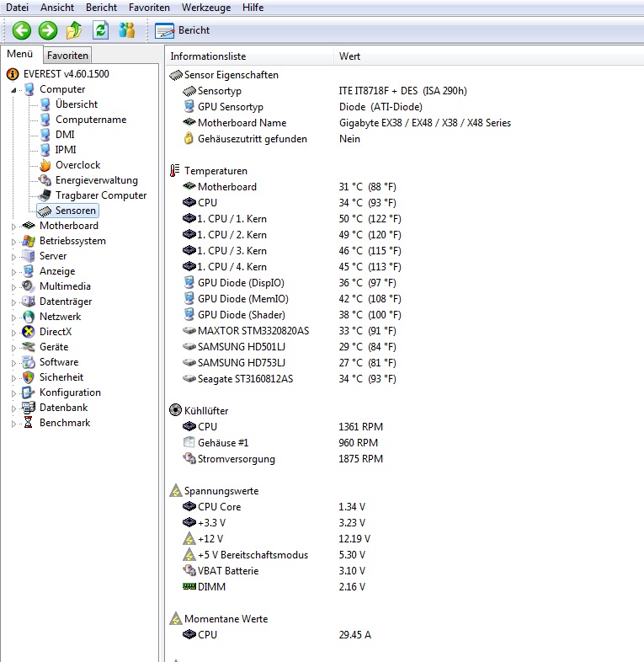Collapse the Computer tree node
This screenshot has height=662, width=644.
(13, 90)
